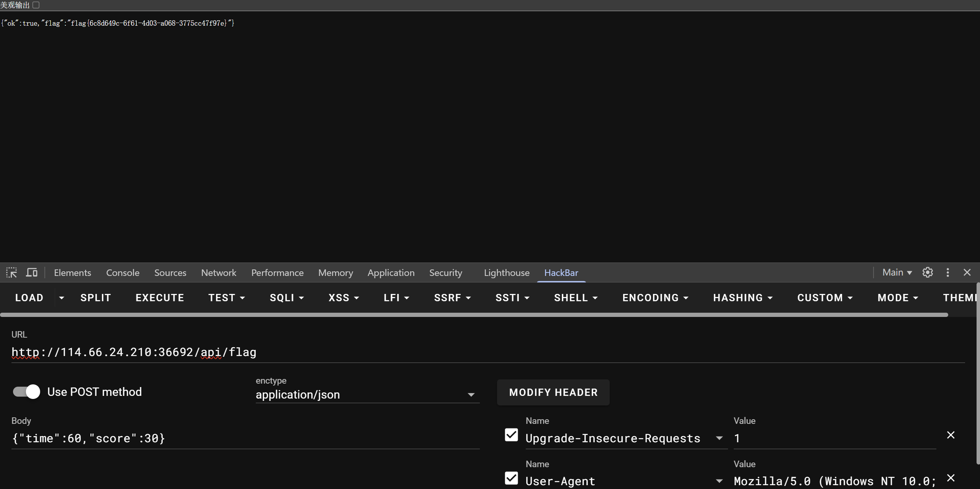Click the EXECUTE button
Image resolution: width=980 pixels, height=489 pixels.
click(x=160, y=298)
